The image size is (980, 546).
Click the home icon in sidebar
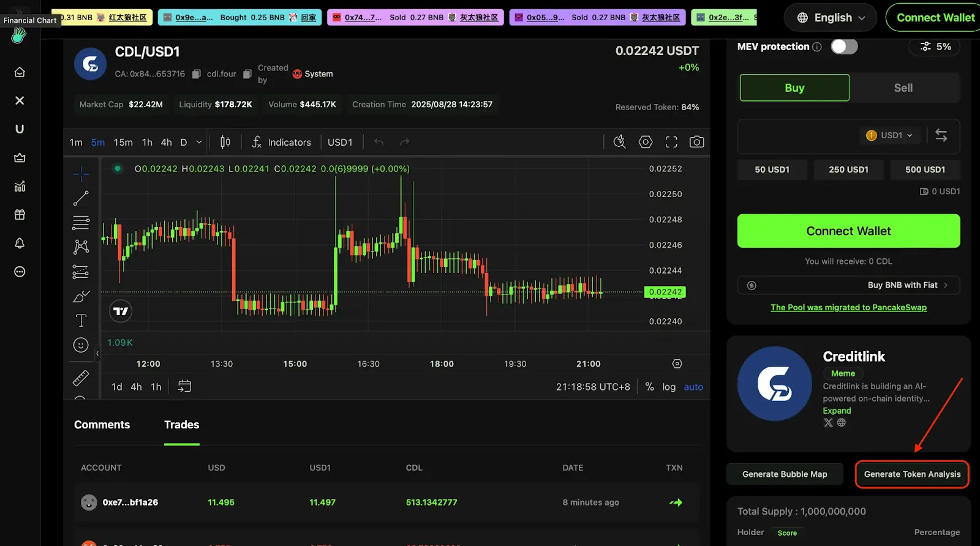[x=20, y=72]
